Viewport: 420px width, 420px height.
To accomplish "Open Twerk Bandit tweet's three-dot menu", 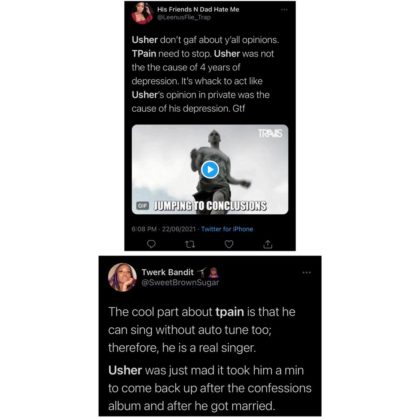I will tap(306, 273).
